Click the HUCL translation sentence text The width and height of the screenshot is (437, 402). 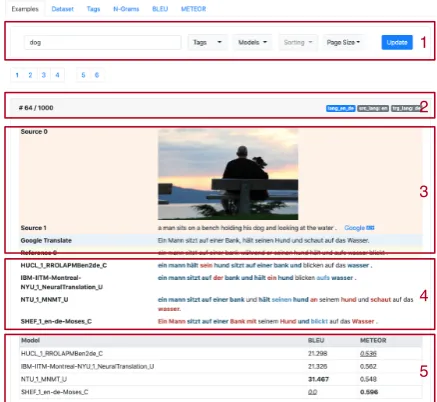click(x=265, y=266)
